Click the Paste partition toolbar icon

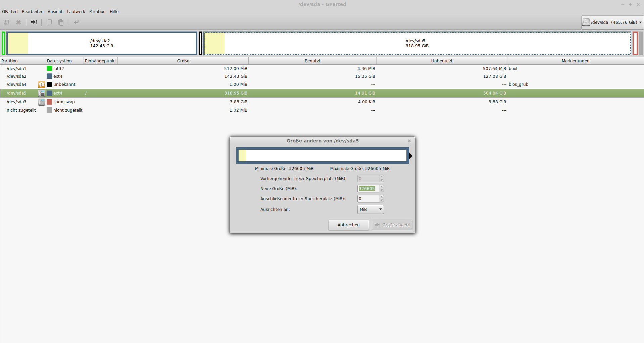[x=61, y=22]
